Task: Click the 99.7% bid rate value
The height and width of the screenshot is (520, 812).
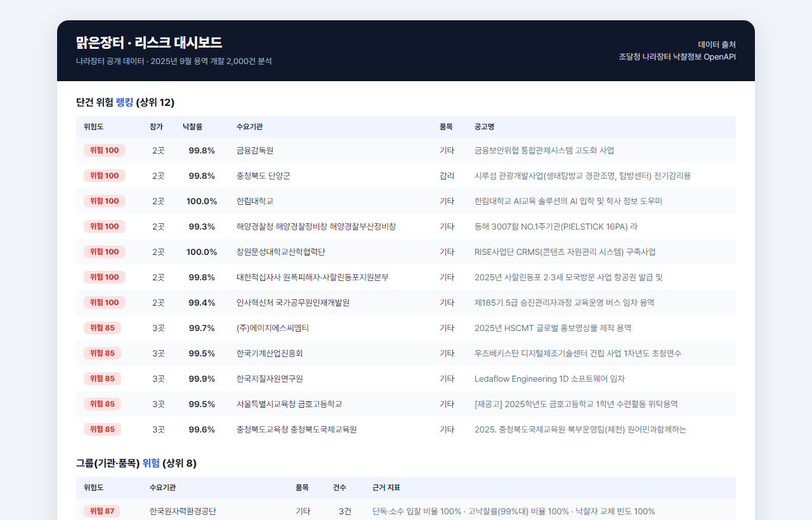Action: tap(202, 328)
